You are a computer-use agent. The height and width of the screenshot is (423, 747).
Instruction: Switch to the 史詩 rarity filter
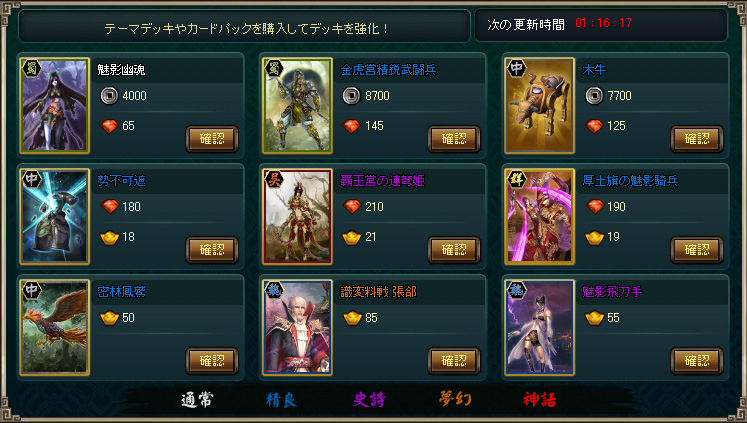coord(369,400)
